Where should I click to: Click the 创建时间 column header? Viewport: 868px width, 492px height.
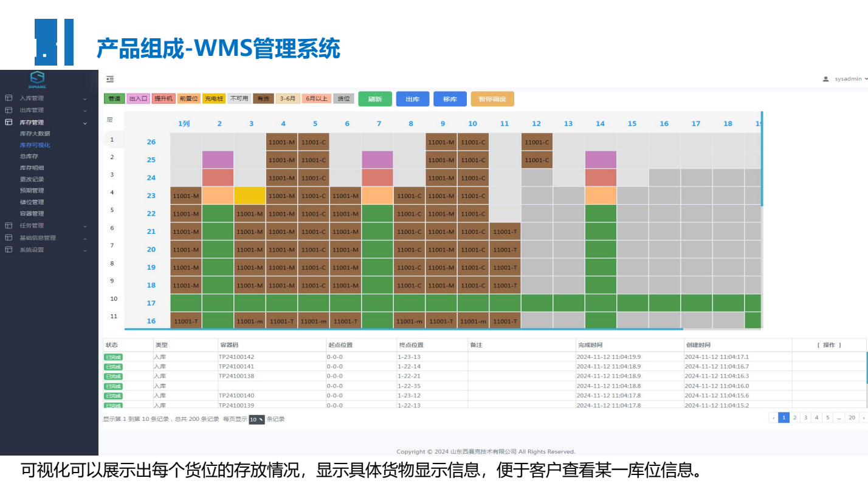pyautogui.click(x=698, y=345)
